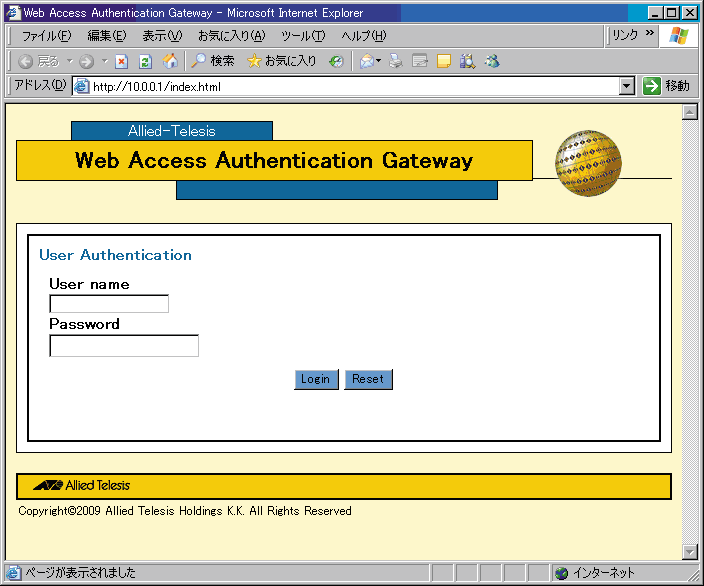Click the page icon in address bar

81,86
